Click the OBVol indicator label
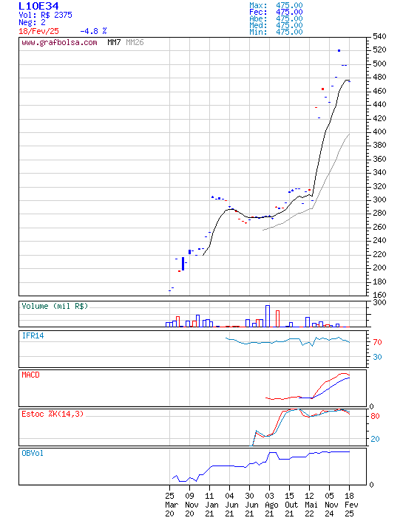This screenshot has width=403, height=532. [33, 453]
